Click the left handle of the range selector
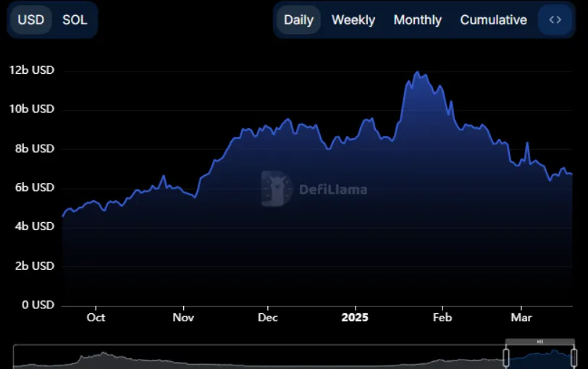The image size is (588, 369). 506,356
